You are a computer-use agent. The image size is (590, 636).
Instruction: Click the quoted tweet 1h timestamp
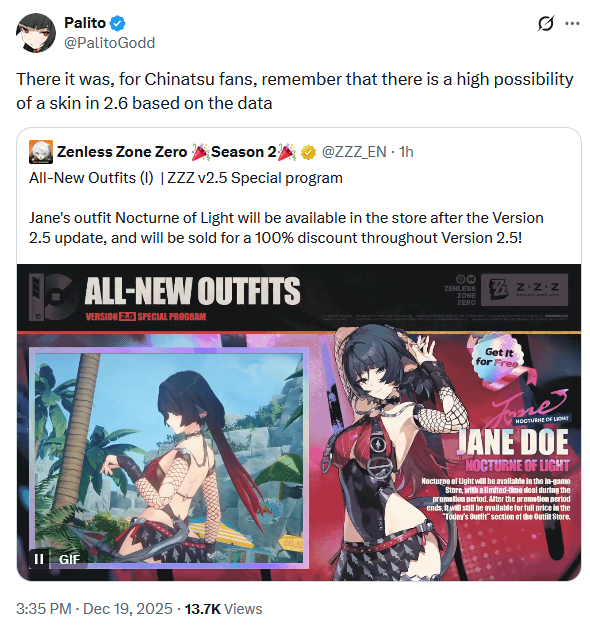tap(406, 152)
